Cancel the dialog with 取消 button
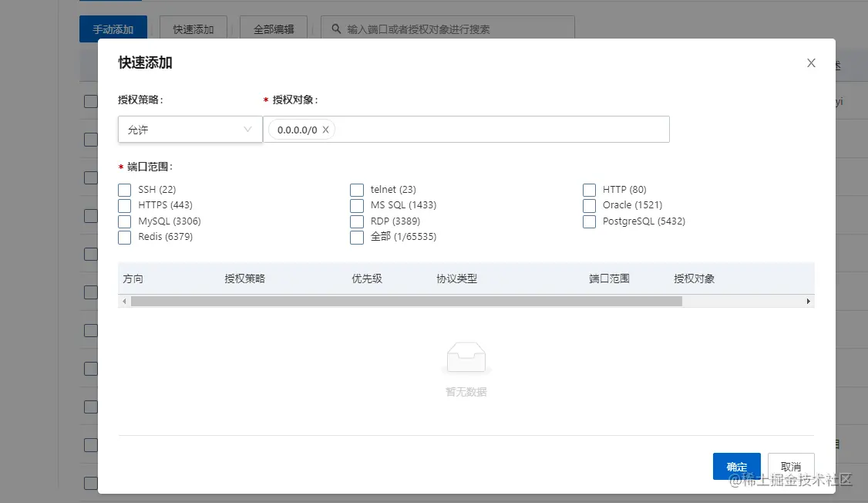 790,467
